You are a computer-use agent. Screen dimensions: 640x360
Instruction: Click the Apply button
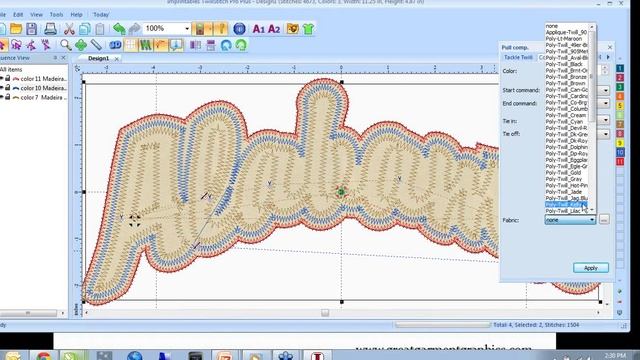point(591,268)
